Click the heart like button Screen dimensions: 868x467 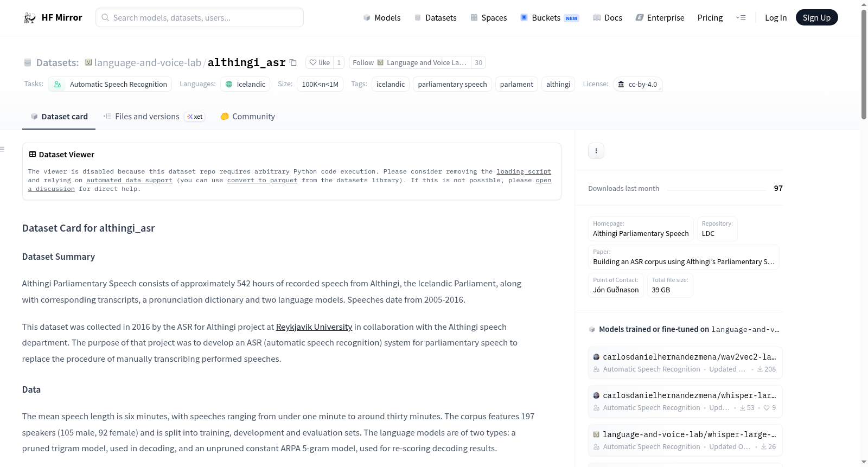point(320,62)
